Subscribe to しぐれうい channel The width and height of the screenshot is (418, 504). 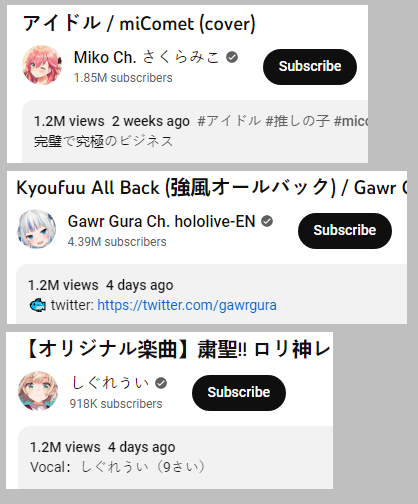point(239,393)
